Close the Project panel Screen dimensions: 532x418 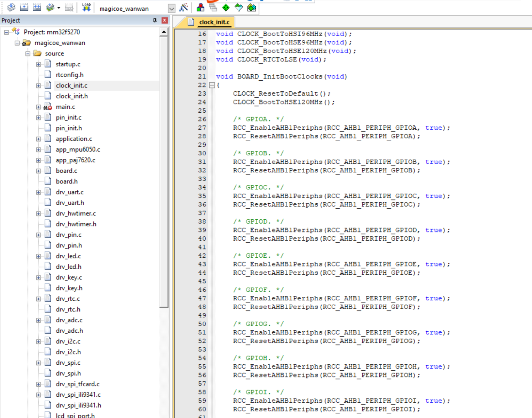pos(164,20)
